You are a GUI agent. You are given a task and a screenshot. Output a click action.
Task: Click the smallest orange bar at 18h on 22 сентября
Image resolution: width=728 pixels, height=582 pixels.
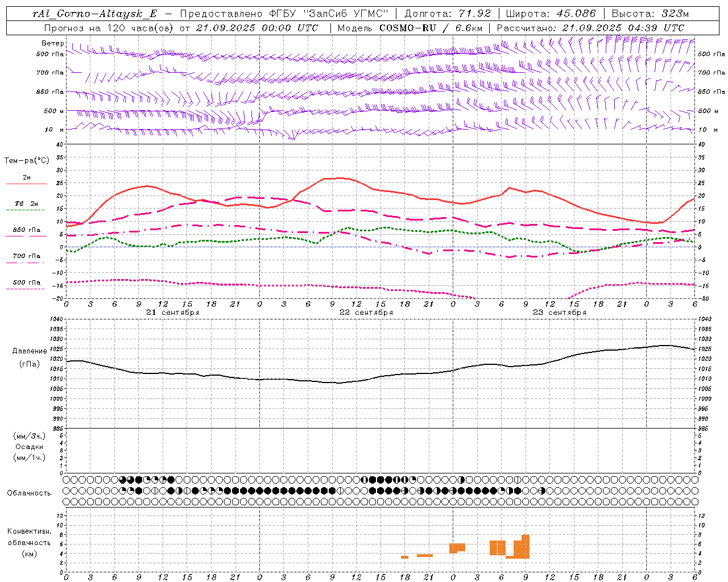pyautogui.click(x=404, y=557)
